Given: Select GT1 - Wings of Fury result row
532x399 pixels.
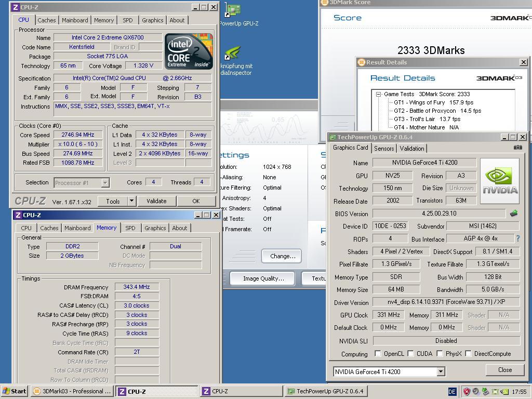Looking at the screenshot, I should pos(433,102).
